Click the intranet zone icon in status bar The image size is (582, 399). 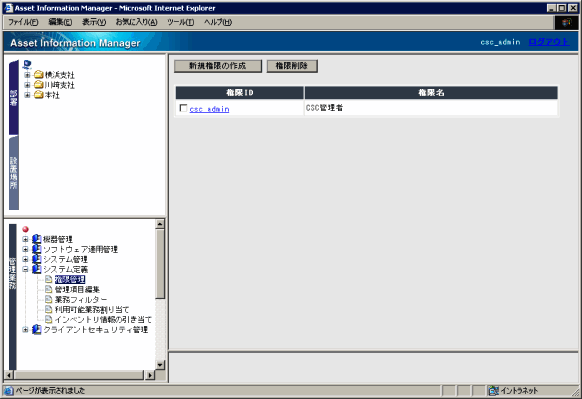[x=494, y=390]
